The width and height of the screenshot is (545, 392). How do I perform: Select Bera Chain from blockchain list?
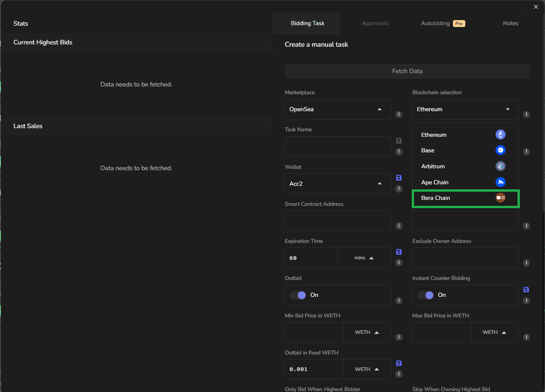tap(465, 198)
